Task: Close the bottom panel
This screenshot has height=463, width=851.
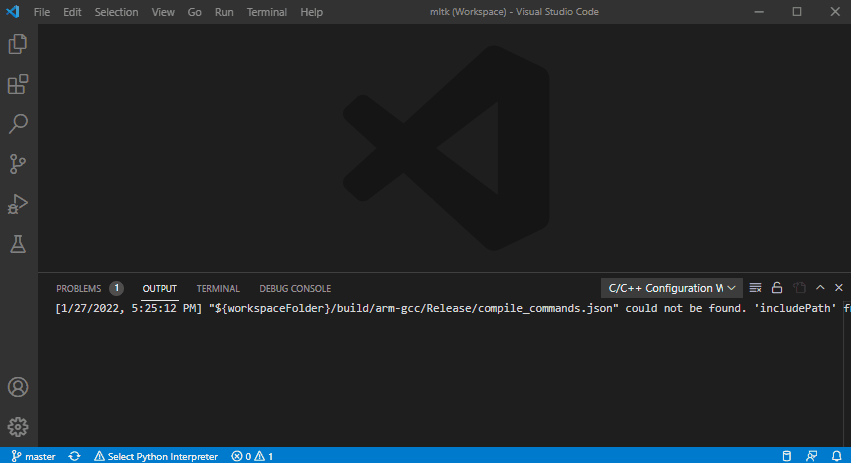Action: (x=837, y=288)
